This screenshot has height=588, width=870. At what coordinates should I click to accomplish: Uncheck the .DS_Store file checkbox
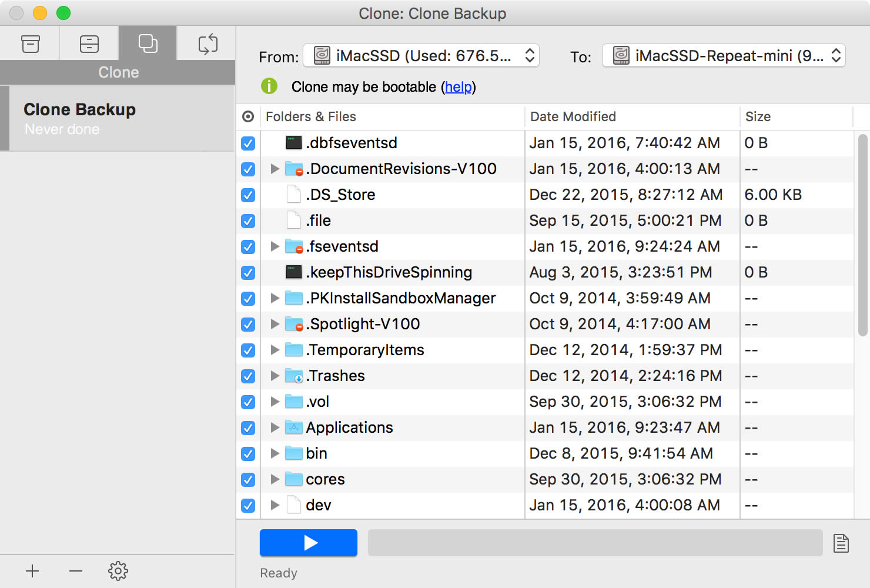point(248,195)
